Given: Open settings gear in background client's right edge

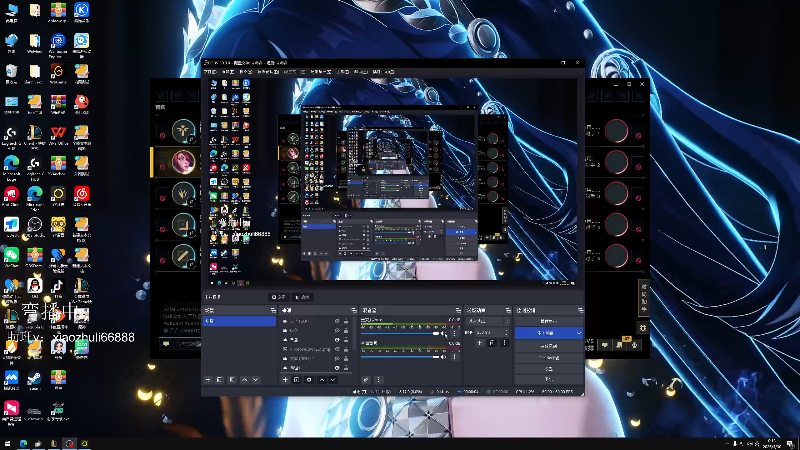Looking at the screenshot, I should pyautogui.click(x=643, y=328).
